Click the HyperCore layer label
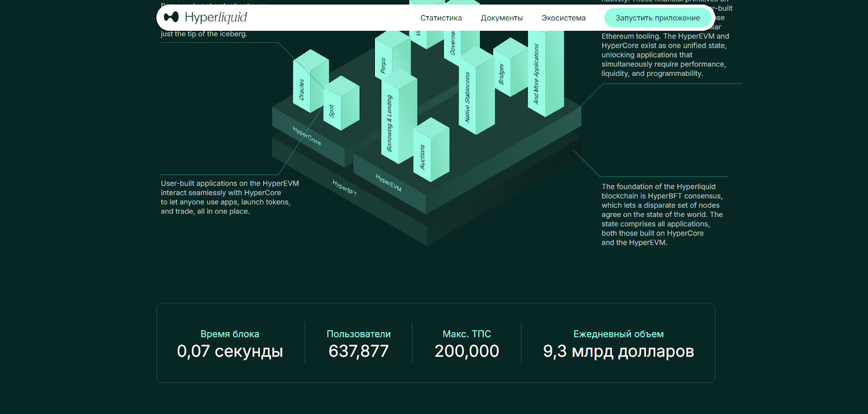The height and width of the screenshot is (414, 868). (307, 136)
